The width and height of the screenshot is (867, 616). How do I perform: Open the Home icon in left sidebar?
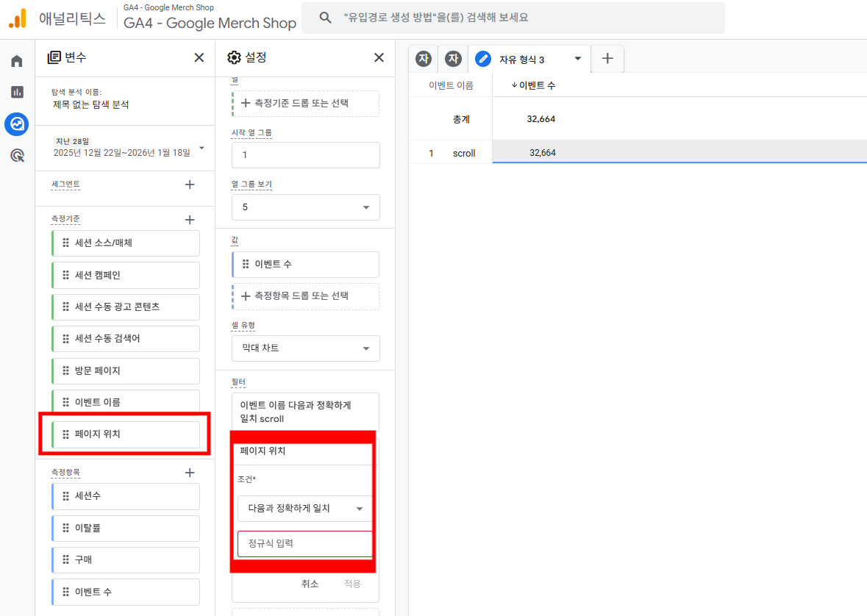coord(17,61)
